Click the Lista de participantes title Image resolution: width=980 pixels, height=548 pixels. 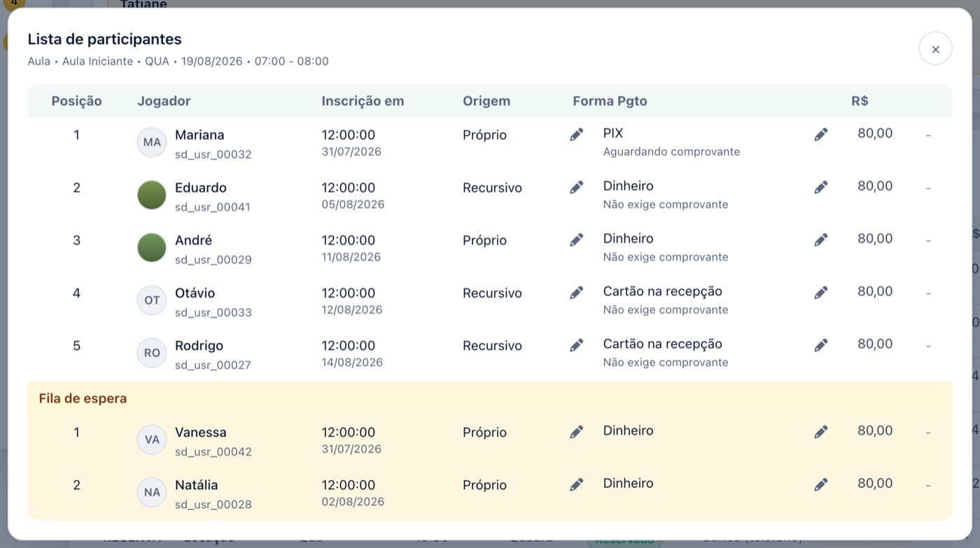point(104,39)
